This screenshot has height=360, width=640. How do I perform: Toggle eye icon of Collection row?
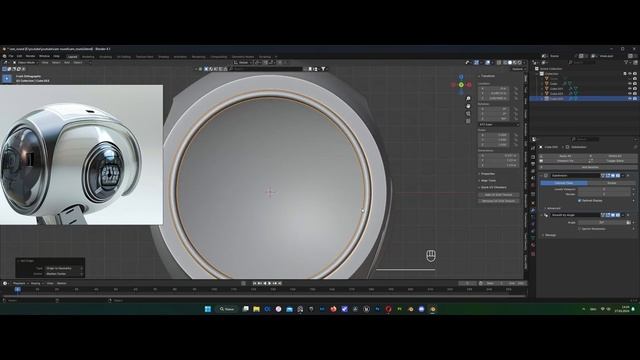(630, 74)
